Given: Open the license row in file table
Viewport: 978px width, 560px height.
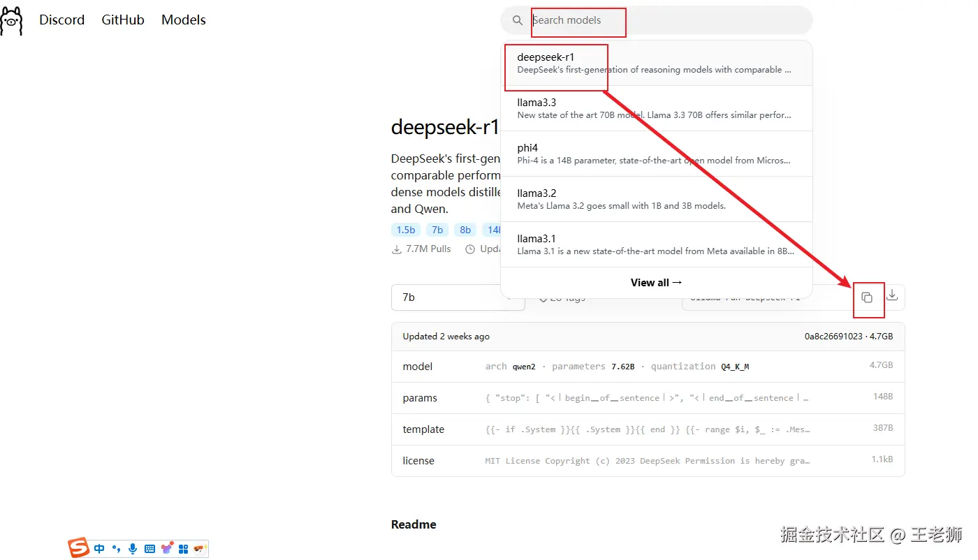Looking at the screenshot, I should [648, 461].
